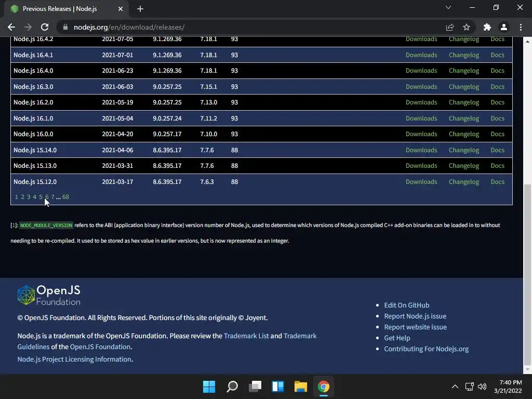Show hidden system tray icons
The image size is (532, 399).
(x=455, y=387)
